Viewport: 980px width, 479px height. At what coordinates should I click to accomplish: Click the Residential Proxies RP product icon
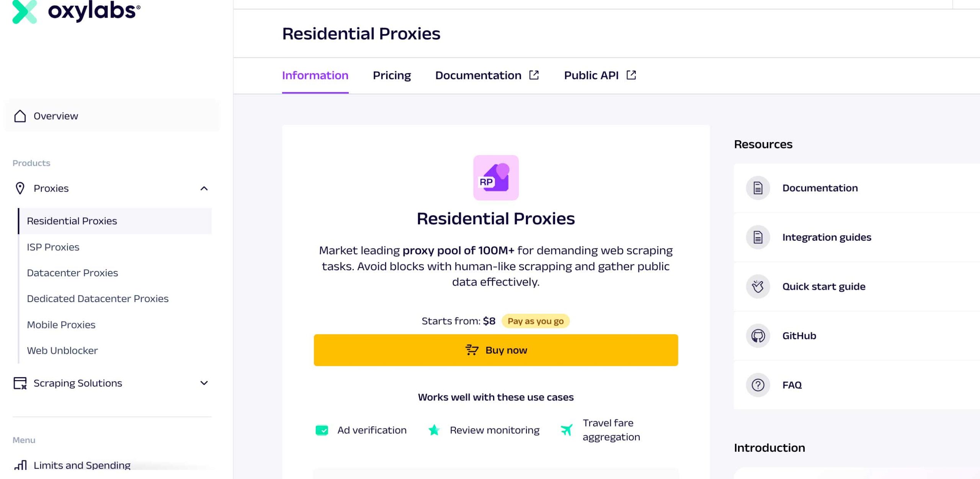[496, 177]
